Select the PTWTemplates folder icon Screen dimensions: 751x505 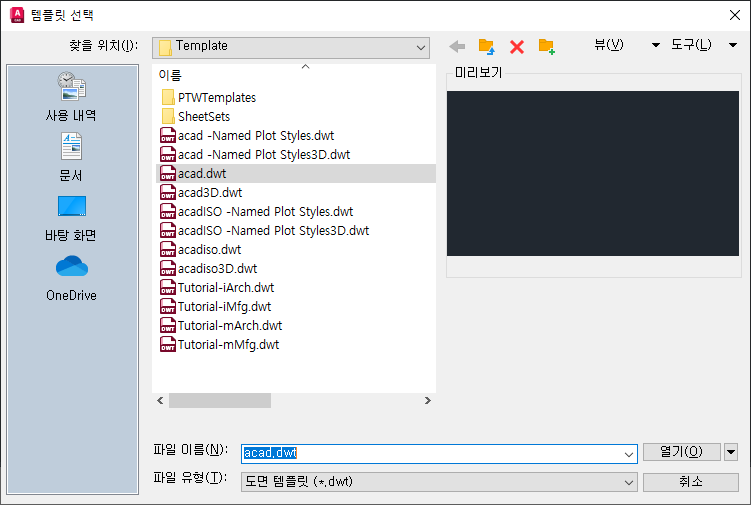pos(168,97)
